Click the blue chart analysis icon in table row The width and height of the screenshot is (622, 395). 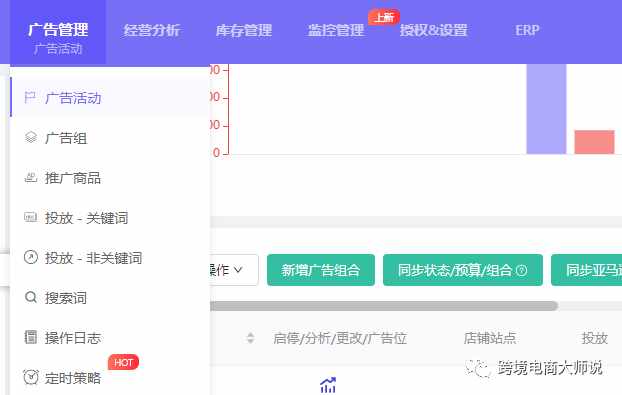coord(328,385)
